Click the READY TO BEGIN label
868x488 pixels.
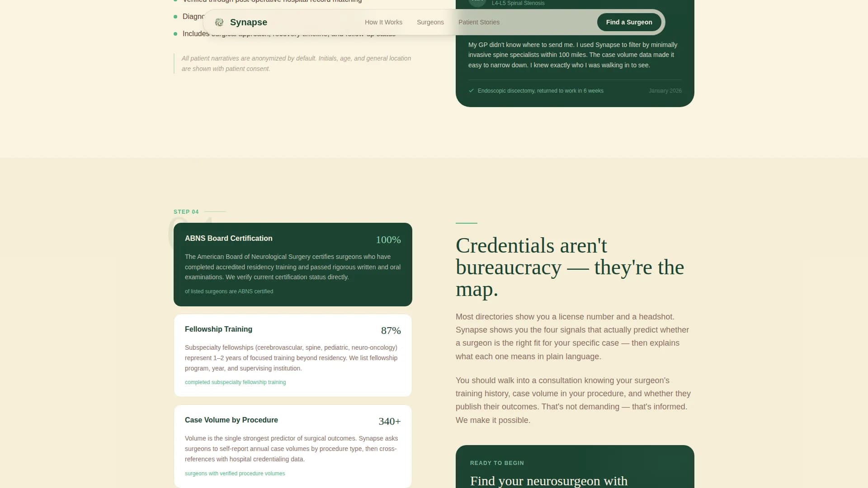click(x=497, y=463)
